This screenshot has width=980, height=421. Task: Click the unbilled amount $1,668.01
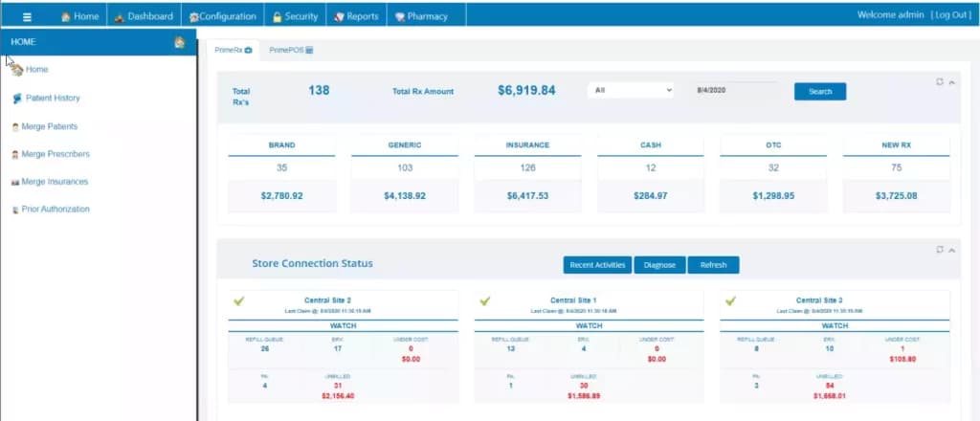click(x=830, y=396)
